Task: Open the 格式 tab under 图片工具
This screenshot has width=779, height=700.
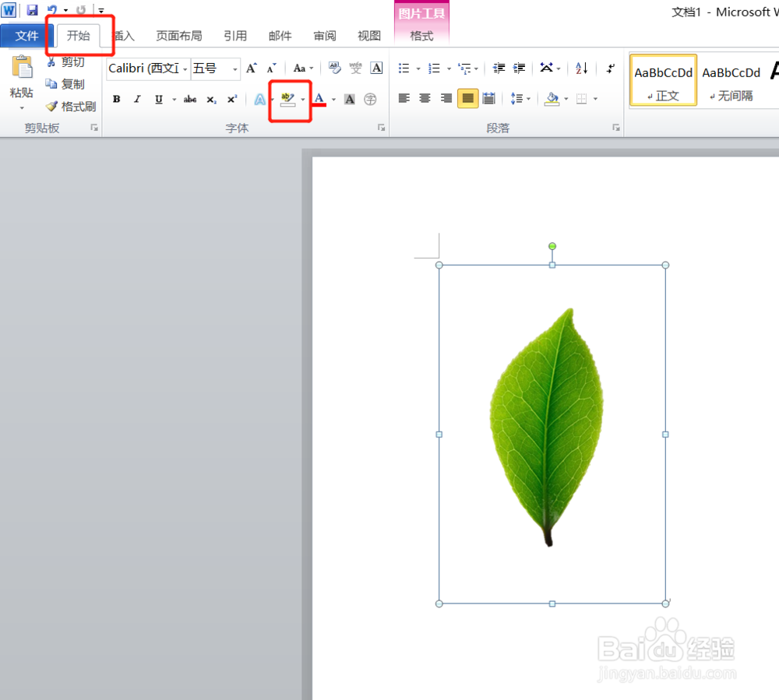Action: (421, 36)
